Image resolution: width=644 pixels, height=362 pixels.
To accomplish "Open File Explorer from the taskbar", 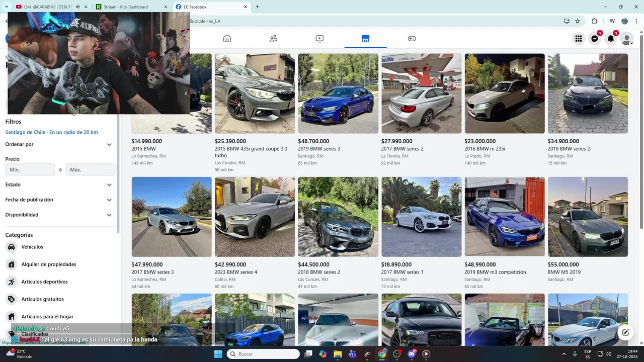I will pyautogui.click(x=338, y=354).
